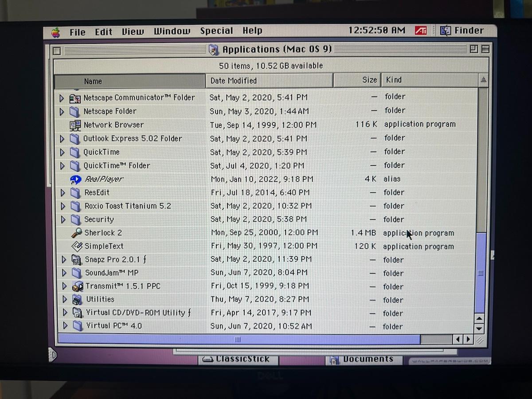Click the horizontal scrollbar left arrow
Screen dimensions: 532x399
(x=458, y=340)
